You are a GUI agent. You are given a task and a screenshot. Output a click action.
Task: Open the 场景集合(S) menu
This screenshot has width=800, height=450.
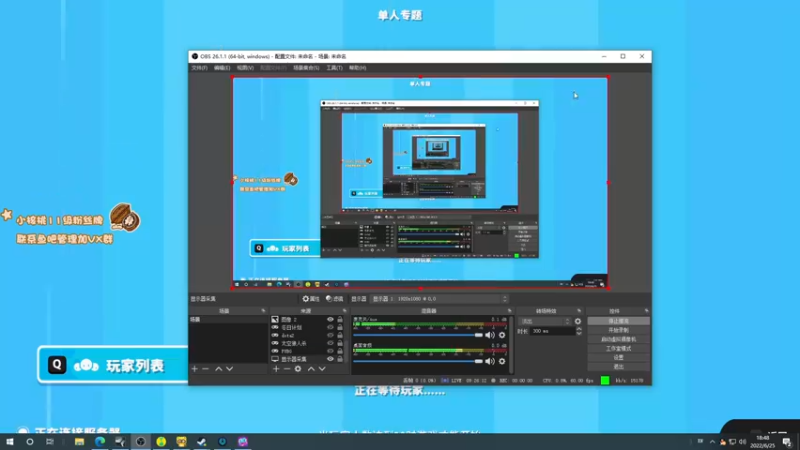(x=306, y=67)
